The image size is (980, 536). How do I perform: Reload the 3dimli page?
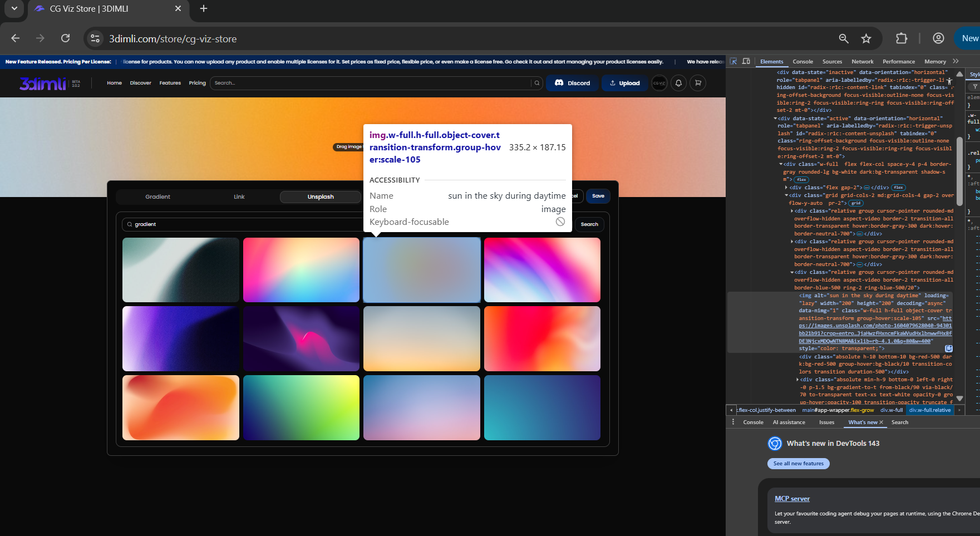point(65,38)
